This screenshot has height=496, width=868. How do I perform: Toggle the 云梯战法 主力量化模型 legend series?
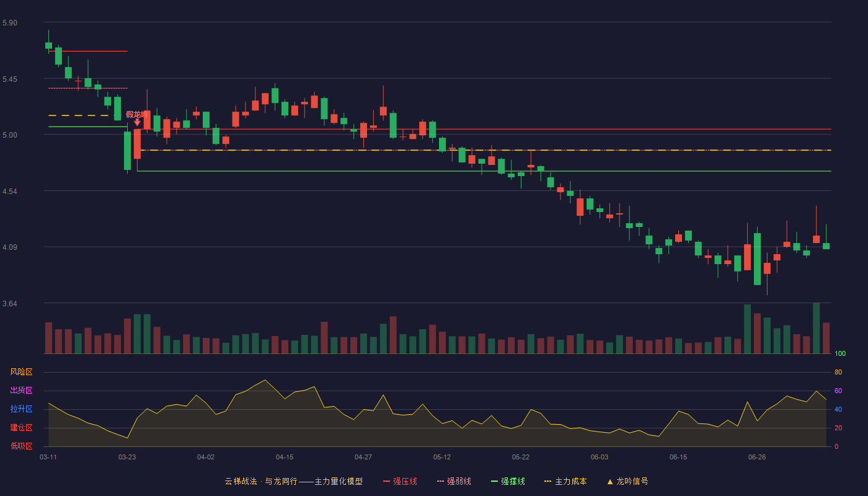click(x=293, y=481)
